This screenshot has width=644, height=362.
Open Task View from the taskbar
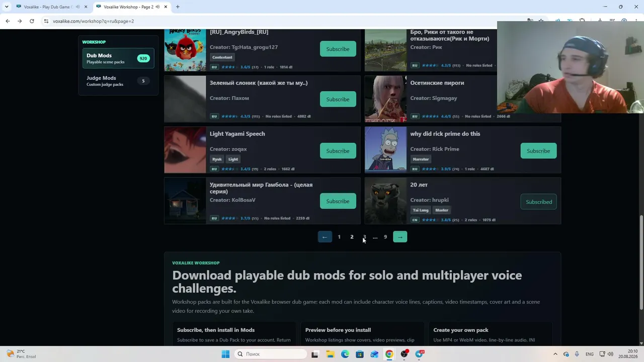click(315, 354)
